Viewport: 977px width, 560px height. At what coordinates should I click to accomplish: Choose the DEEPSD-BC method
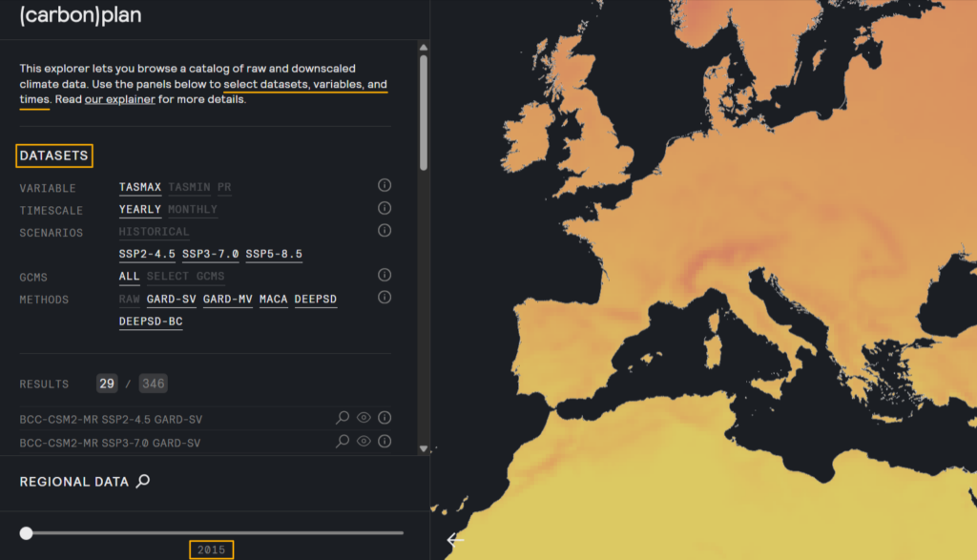coord(151,321)
